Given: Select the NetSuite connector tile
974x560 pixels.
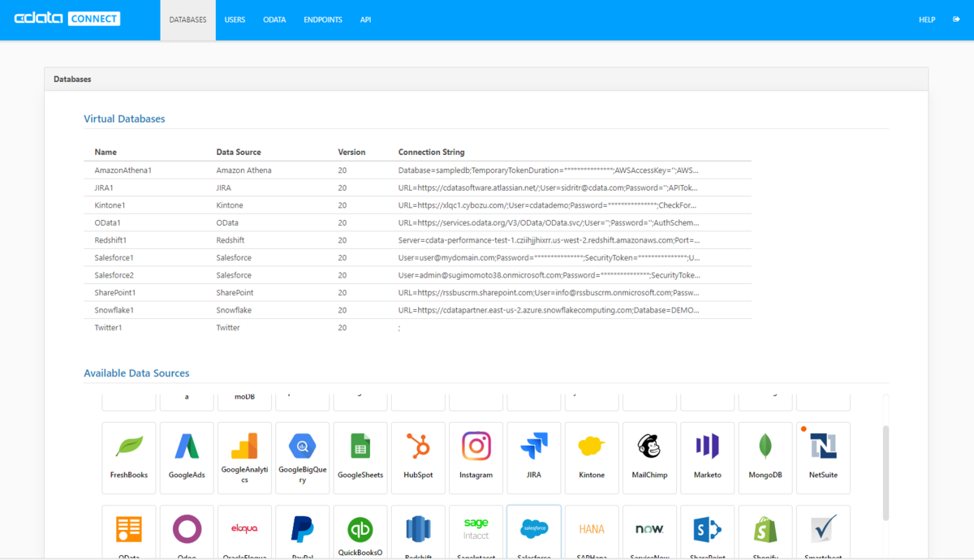Looking at the screenshot, I should tap(823, 458).
